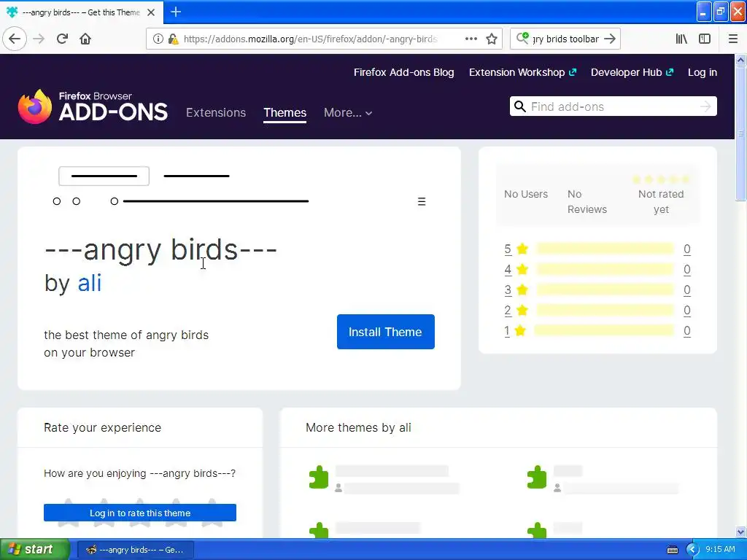Click the toolbar search text field
747x560 pixels.
(565, 39)
